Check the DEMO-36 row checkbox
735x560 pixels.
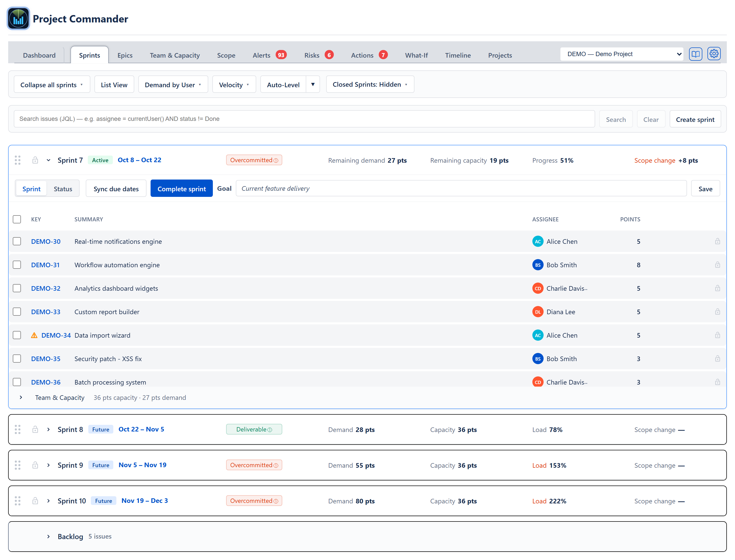click(17, 382)
